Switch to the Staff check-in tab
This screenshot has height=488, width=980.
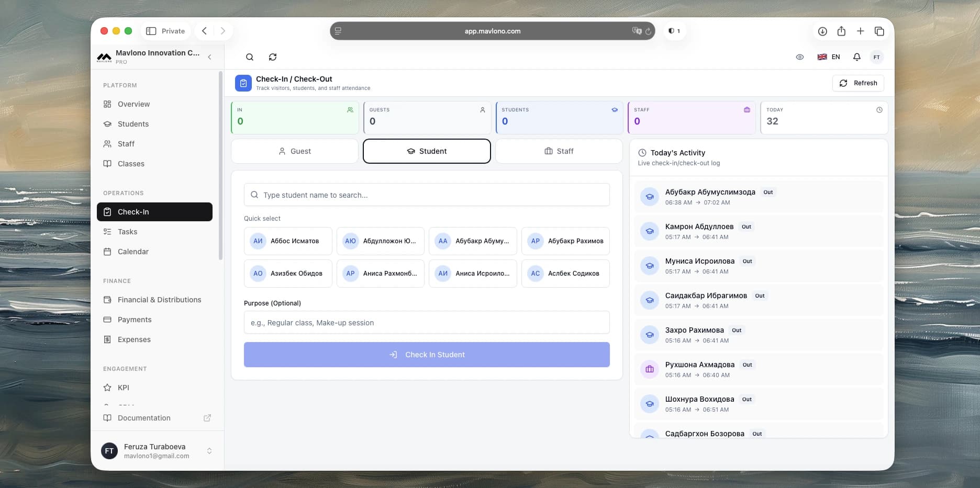(x=559, y=151)
